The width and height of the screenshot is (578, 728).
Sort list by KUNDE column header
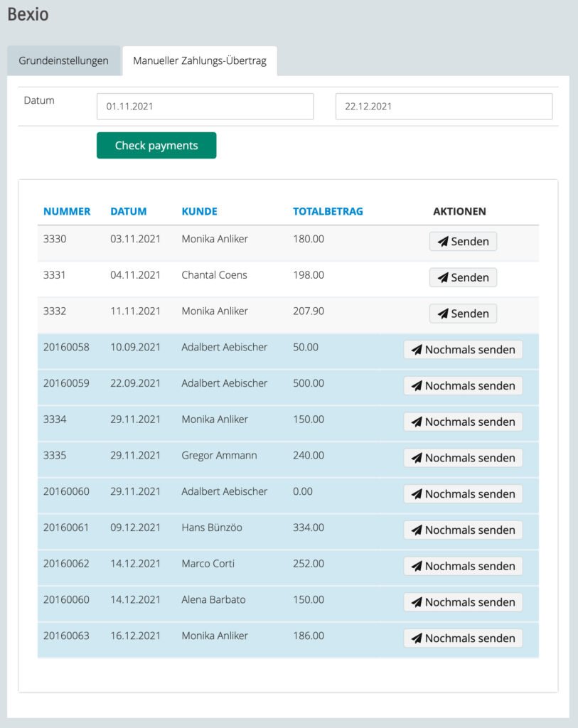200,211
